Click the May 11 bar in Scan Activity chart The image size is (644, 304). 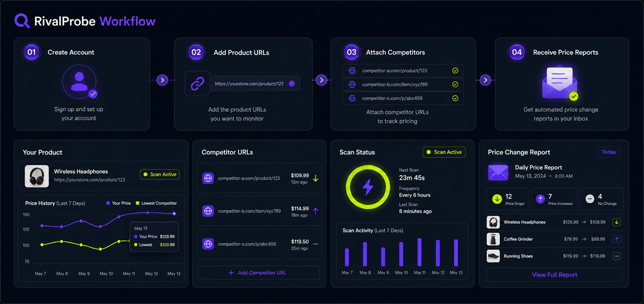point(419,252)
